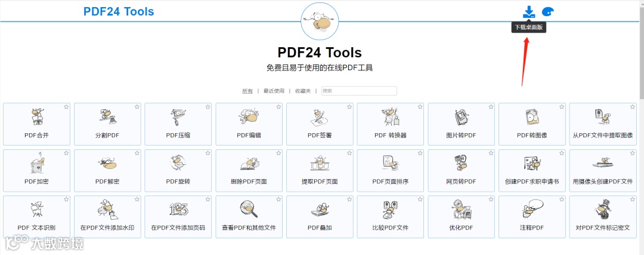The width and height of the screenshot is (644, 255).
Task: Favorite 优化PDF with its star
Action: click(x=491, y=199)
